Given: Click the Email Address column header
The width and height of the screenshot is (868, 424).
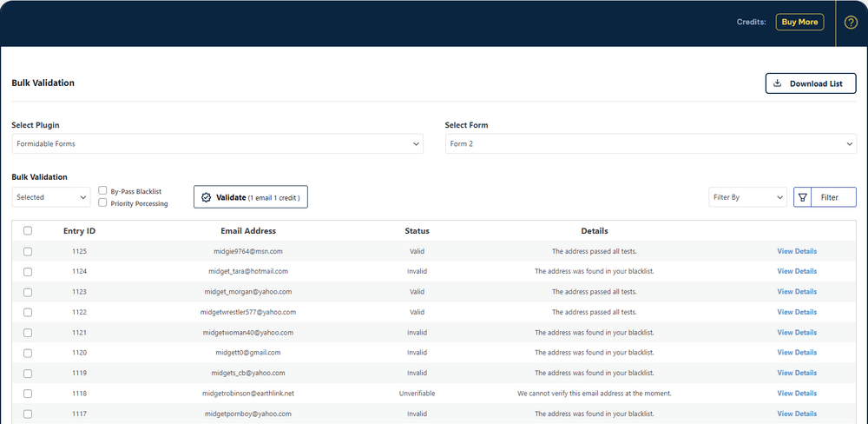Looking at the screenshot, I should 248,231.
